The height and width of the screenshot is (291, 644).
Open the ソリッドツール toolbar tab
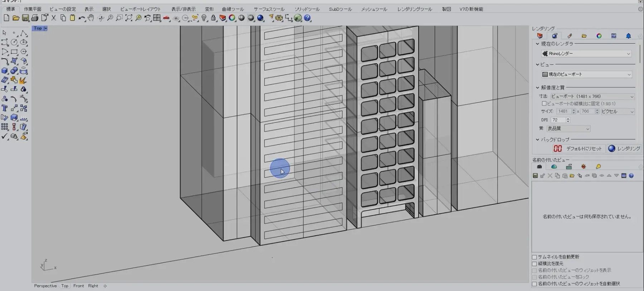point(307,9)
